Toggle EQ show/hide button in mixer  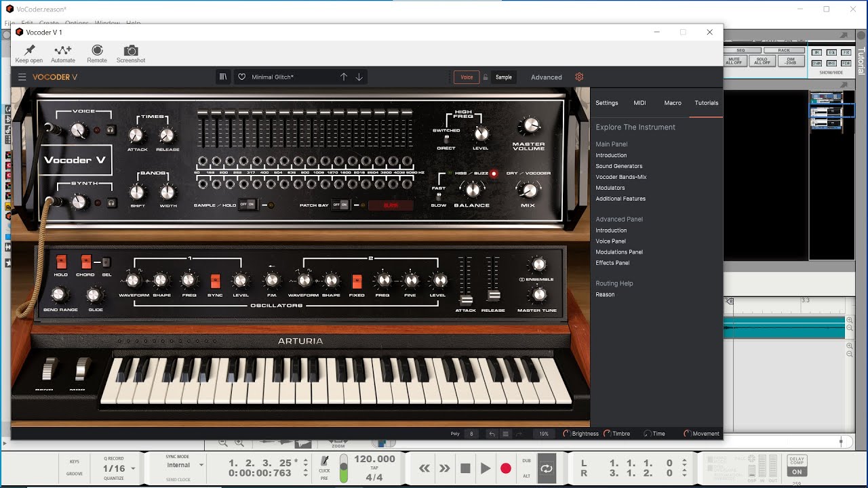831,52
